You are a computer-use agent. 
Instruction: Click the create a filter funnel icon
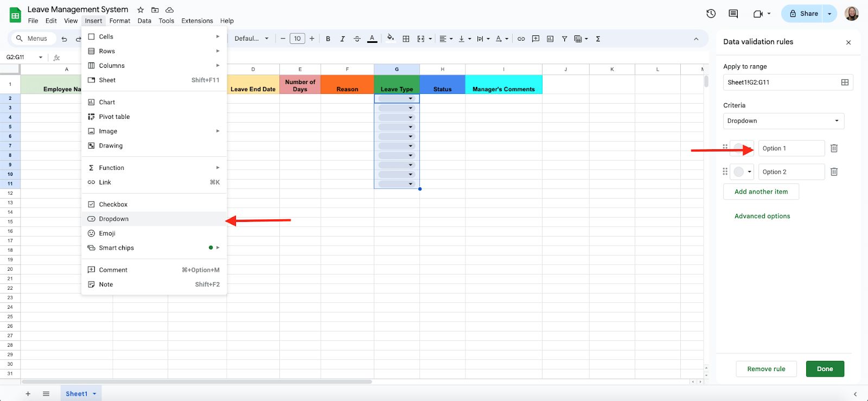coord(565,39)
